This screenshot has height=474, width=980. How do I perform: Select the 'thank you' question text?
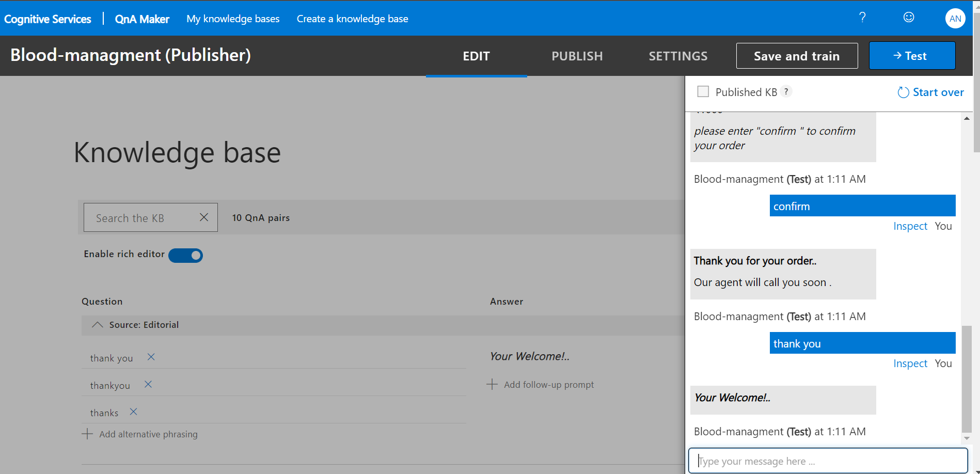pyautogui.click(x=112, y=358)
